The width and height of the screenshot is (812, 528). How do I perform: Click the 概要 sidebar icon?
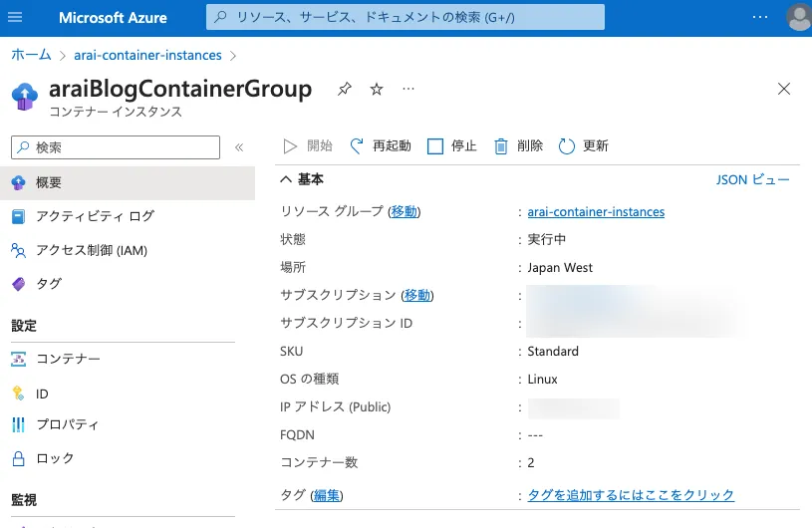(x=18, y=182)
